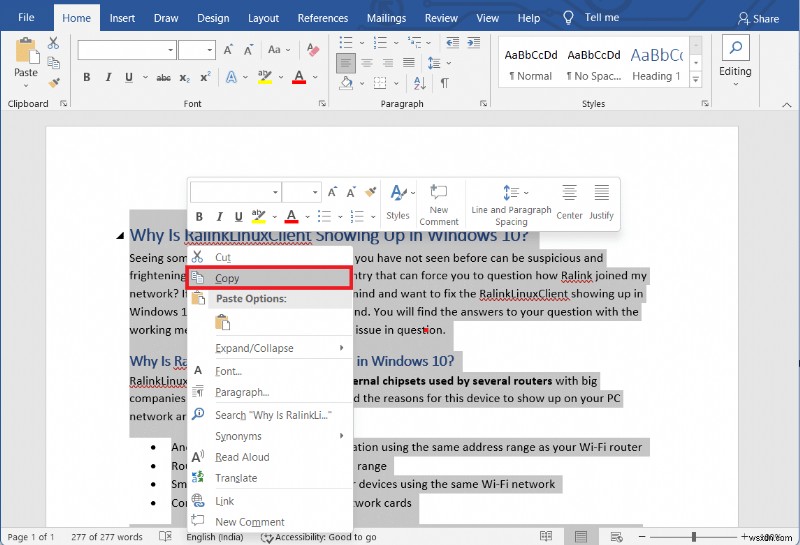Open the mini toolbar font name dropdown
The width and height of the screenshot is (800, 545).
275,192
